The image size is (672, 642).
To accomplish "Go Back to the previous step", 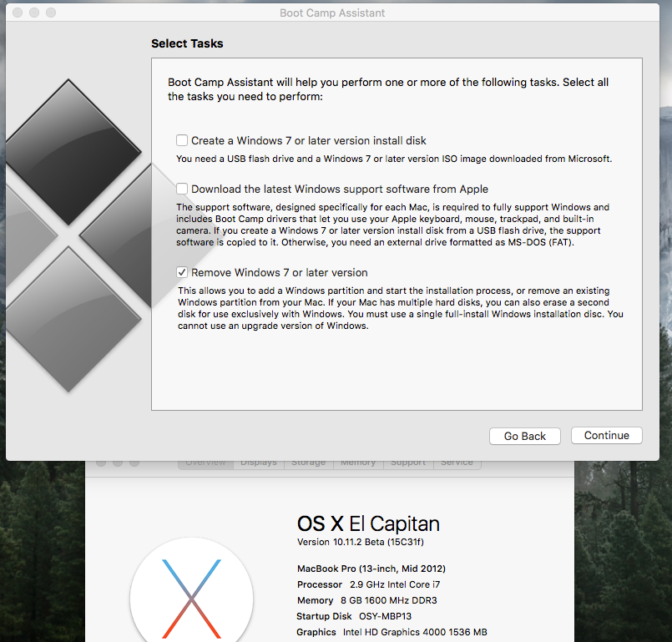I will coord(524,437).
